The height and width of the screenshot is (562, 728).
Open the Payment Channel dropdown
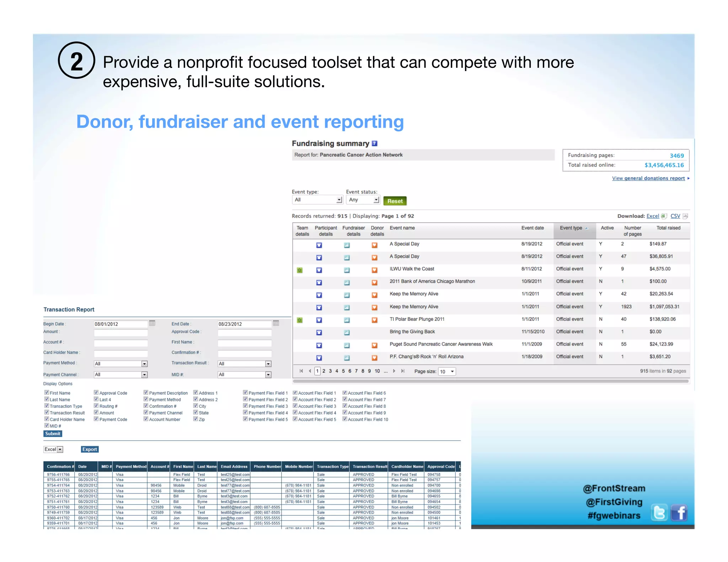(x=121, y=375)
